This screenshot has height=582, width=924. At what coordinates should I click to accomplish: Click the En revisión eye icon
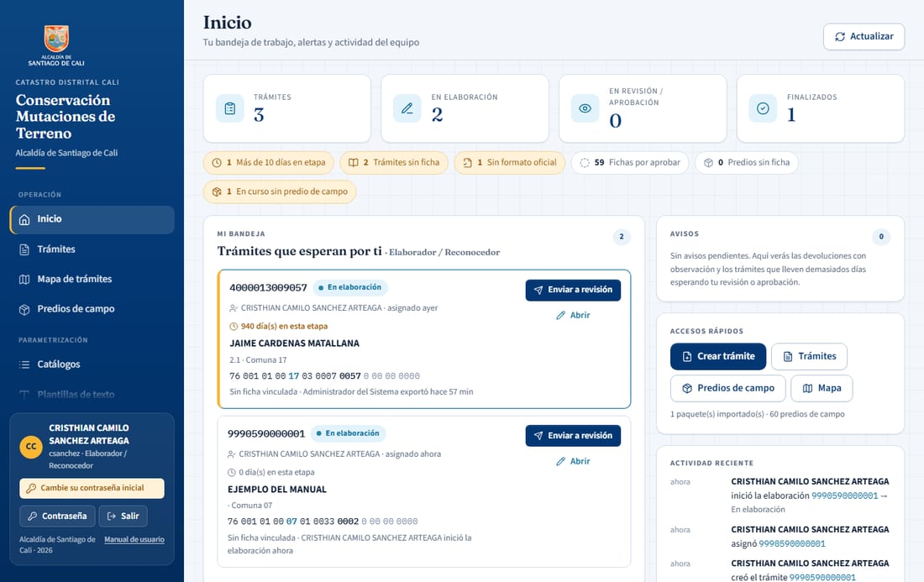point(585,108)
